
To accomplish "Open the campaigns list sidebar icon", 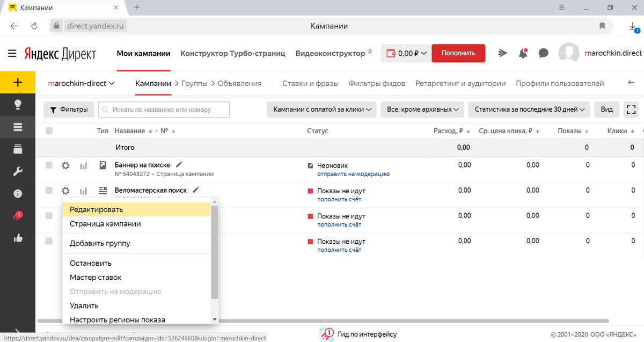I will coord(18,127).
